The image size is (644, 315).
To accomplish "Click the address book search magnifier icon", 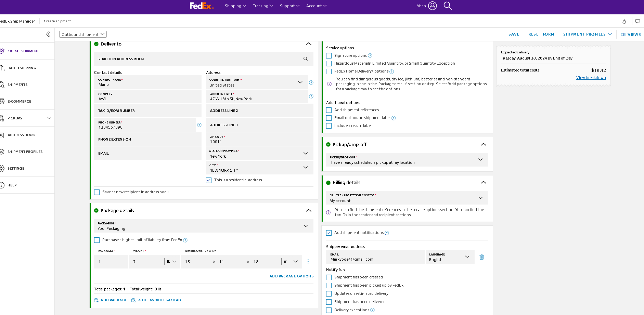I will pyautogui.click(x=306, y=59).
